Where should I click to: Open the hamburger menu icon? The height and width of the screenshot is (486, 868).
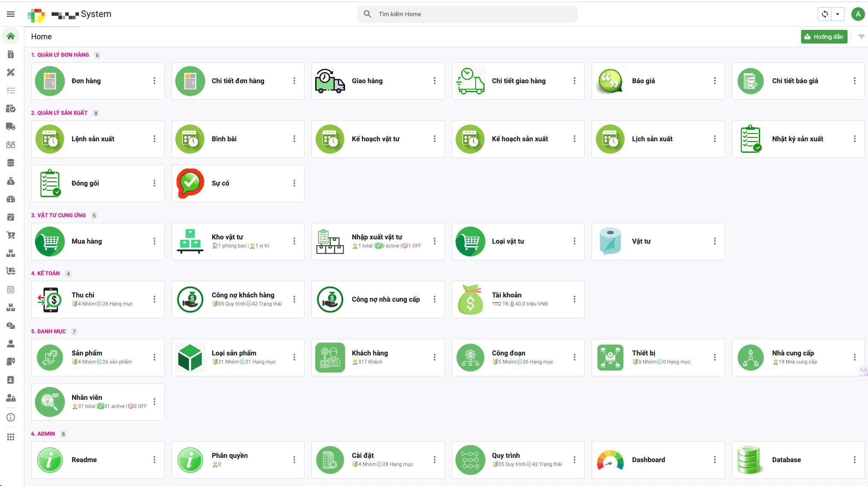[x=11, y=14]
